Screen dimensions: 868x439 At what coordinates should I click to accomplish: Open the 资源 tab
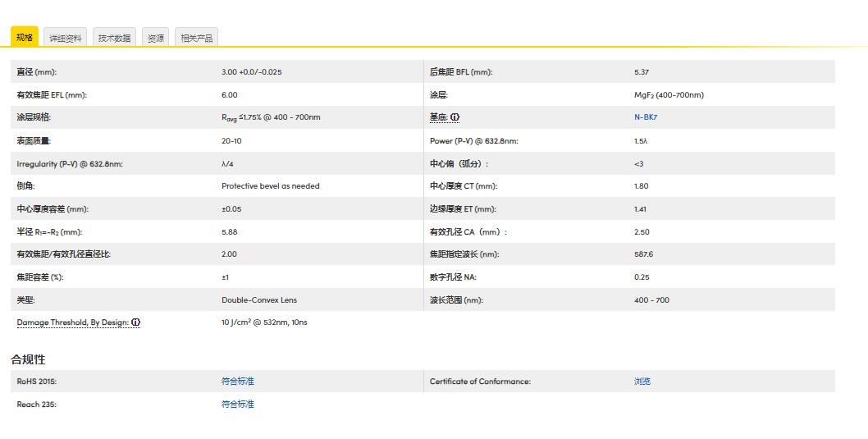[156, 38]
